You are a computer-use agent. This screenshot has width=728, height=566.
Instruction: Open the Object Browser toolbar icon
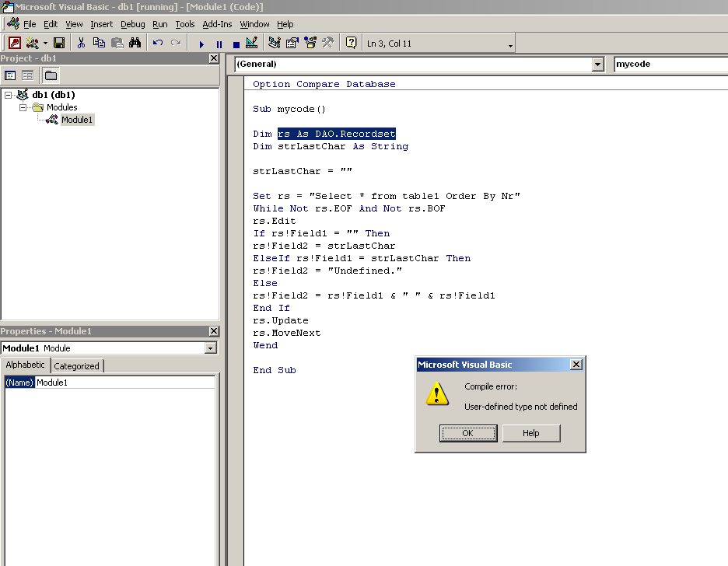(x=310, y=44)
